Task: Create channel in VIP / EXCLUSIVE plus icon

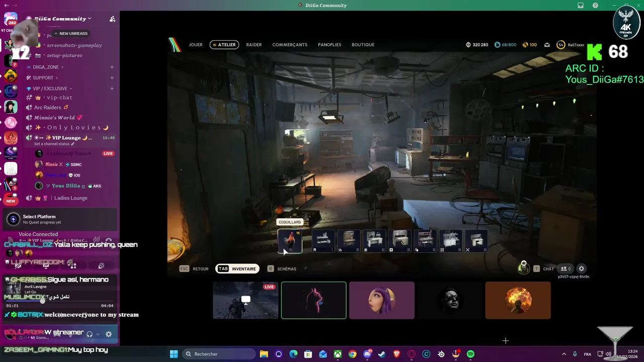Action: coord(112,88)
